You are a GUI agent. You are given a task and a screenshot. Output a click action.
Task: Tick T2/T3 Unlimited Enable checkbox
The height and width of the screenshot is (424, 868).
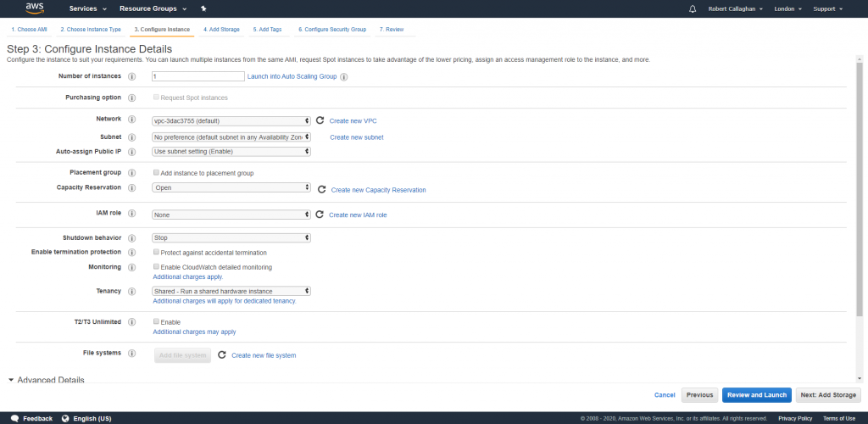coord(156,321)
